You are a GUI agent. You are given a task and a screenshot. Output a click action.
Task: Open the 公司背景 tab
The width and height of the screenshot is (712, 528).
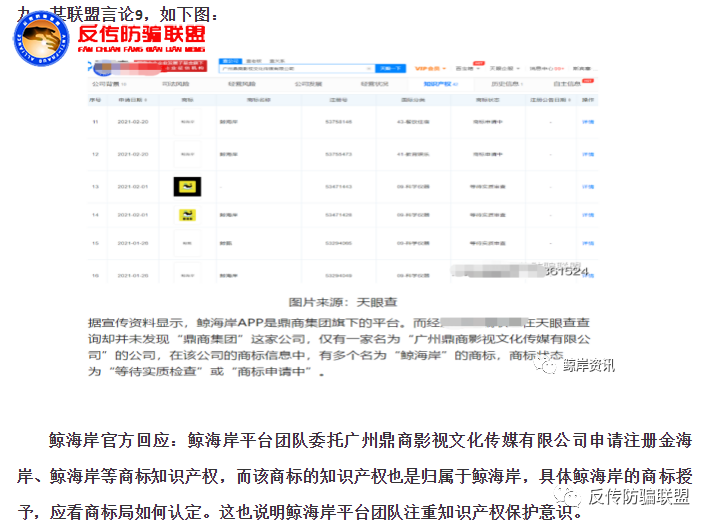point(109,84)
